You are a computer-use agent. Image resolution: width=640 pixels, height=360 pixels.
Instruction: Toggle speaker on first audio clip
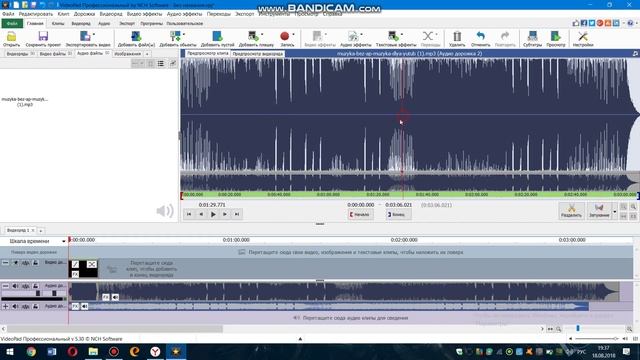pos(116,297)
